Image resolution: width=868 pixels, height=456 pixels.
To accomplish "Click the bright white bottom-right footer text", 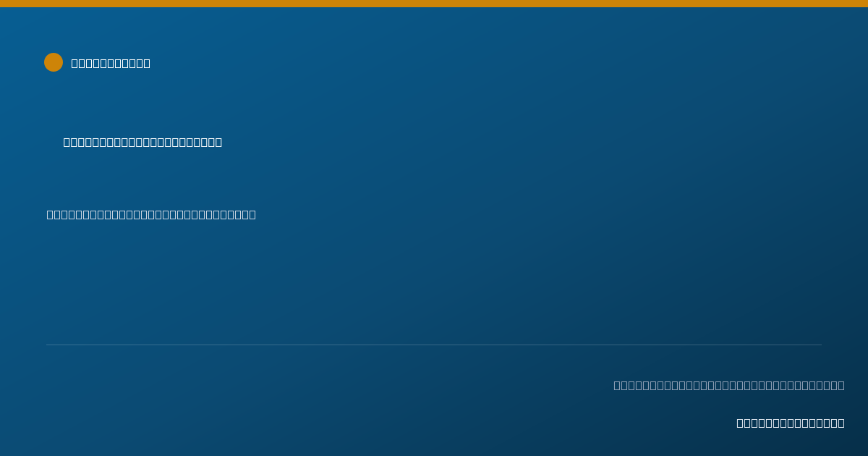I will [x=791, y=423].
